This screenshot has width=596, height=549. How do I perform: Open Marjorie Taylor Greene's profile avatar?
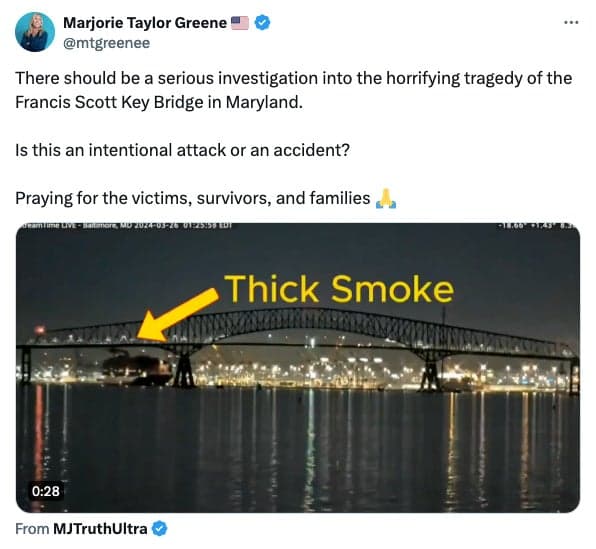pyautogui.click(x=35, y=32)
